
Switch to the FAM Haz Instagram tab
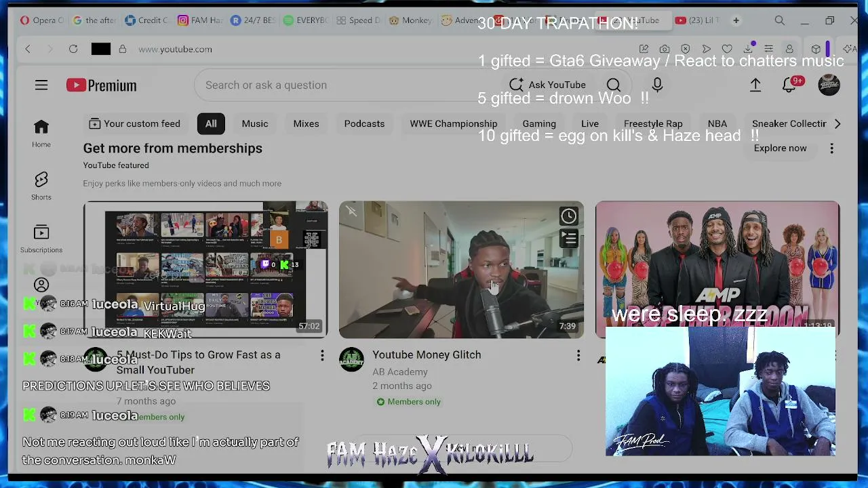point(199,20)
